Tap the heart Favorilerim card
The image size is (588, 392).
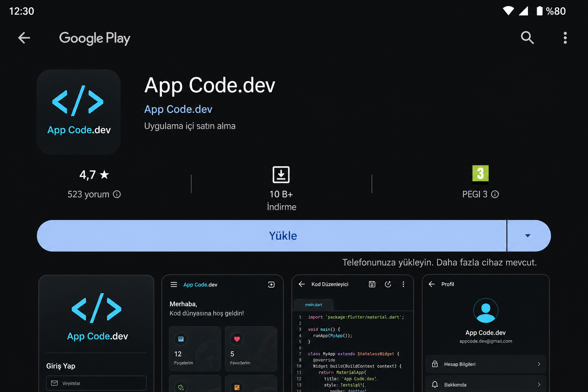(x=251, y=348)
